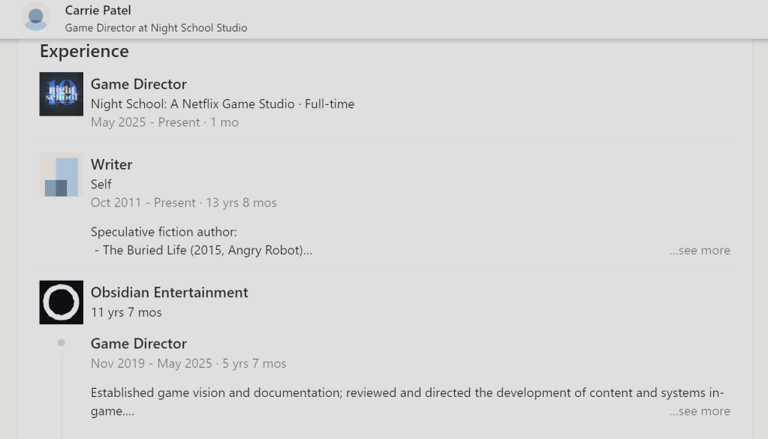The image size is (768, 439).
Task: Click the Oct 2011 - Present date line
Action: 183,202
